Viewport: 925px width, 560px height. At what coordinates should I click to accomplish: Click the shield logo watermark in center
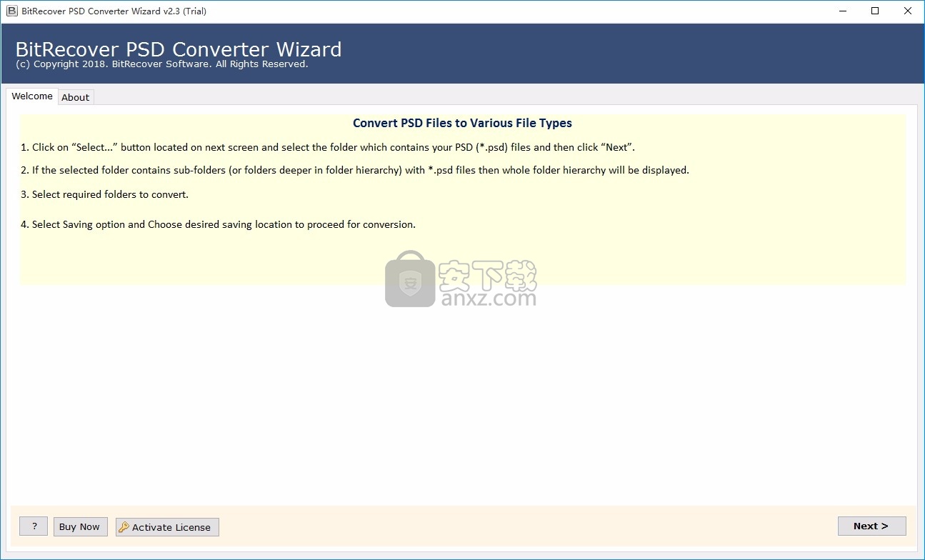(410, 279)
